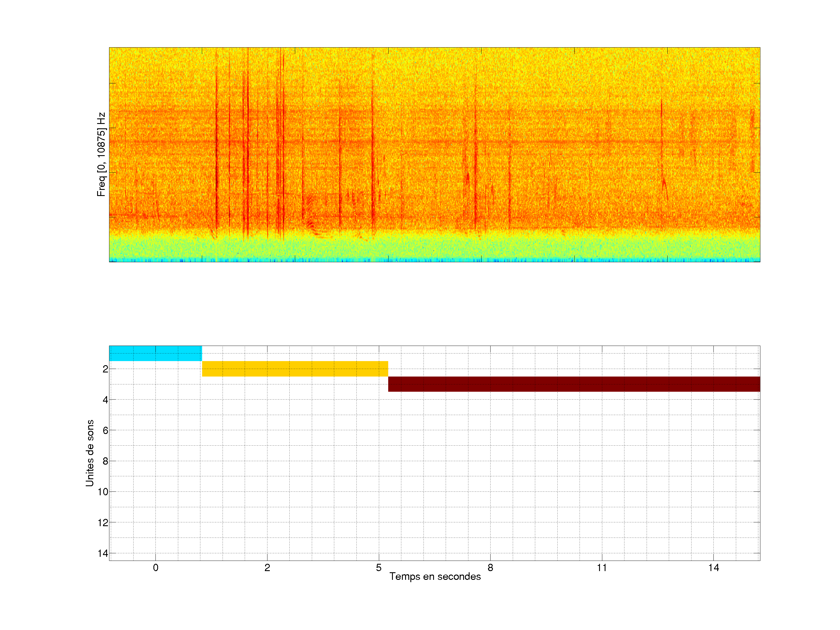Click y-axis tick label 12

pos(103,523)
